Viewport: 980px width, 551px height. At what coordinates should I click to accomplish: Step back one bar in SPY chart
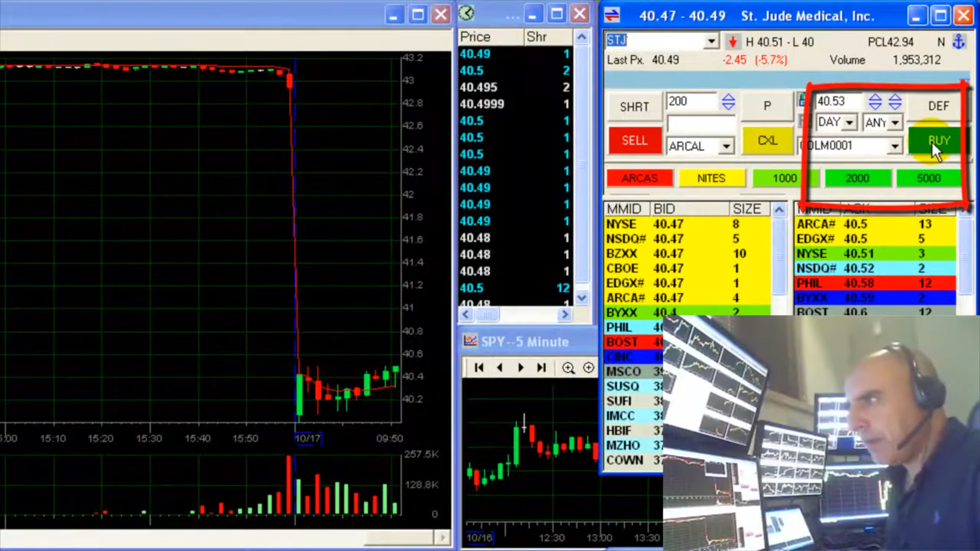(500, 367)
